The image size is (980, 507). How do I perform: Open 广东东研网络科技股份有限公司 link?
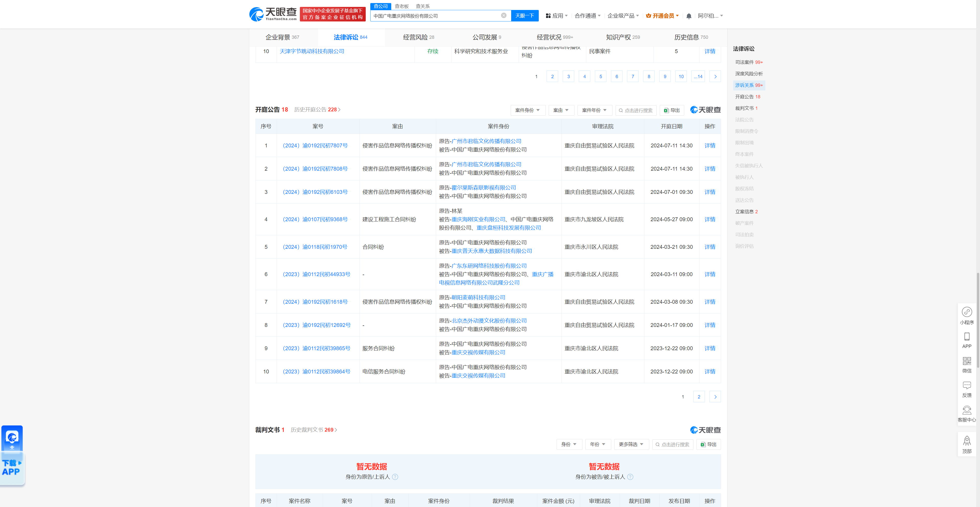point(489,266)
